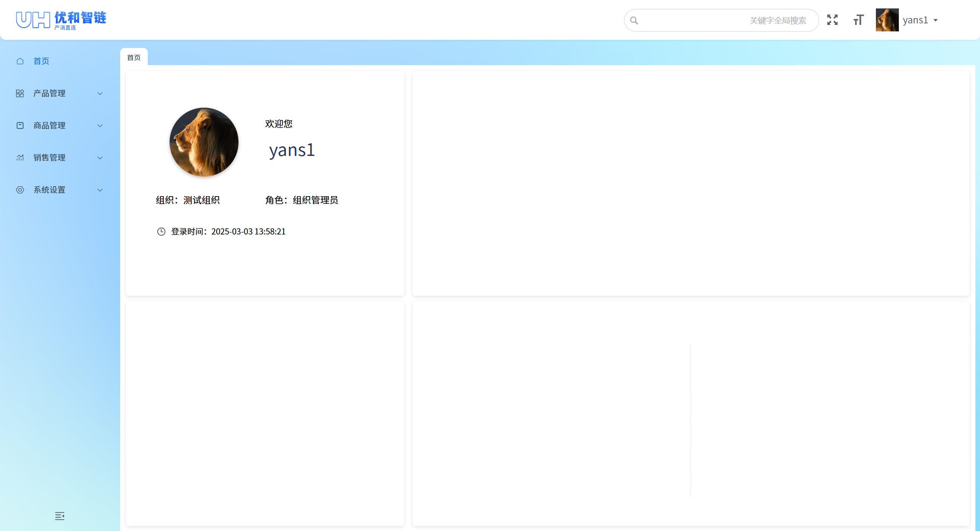Expand the 系统设置 chevron
The height and width of the screenshot is (531, 980).
pos(100,190)
